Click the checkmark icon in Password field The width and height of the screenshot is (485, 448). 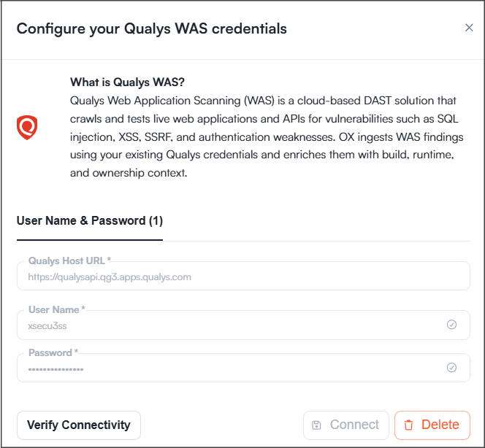coord(451,367)
